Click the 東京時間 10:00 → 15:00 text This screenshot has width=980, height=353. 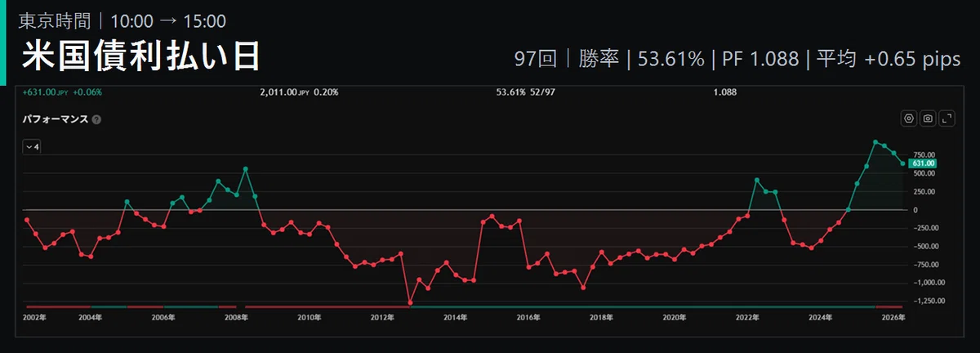(x=122, y=20)
